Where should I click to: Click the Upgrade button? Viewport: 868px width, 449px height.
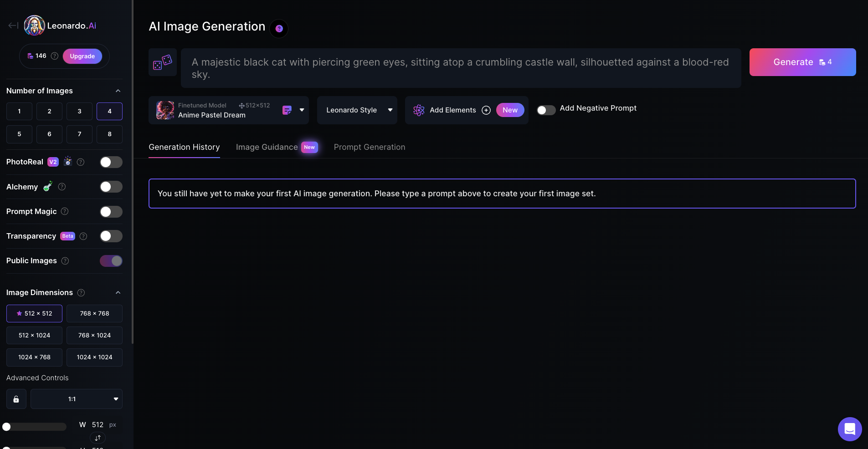(x=82, y=56)
